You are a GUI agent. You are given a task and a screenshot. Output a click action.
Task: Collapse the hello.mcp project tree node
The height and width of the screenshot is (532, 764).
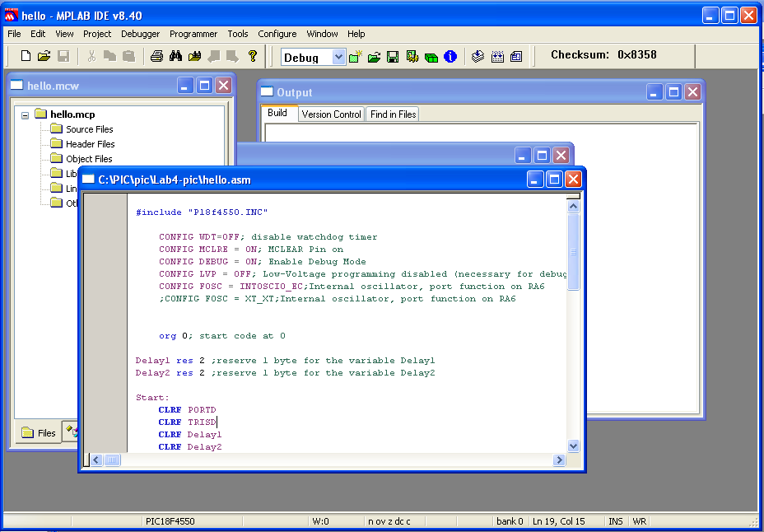tap(26, 114)
